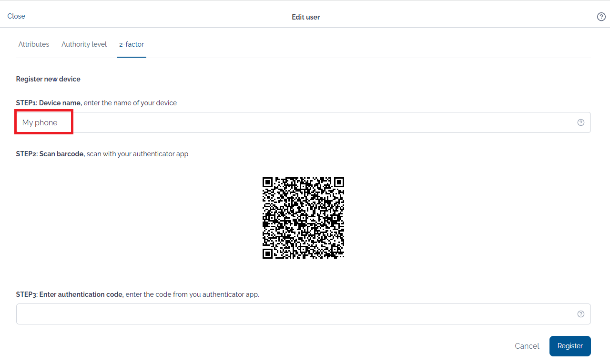Close the Edit user dialog
This screenshot has height=364, width=610.
point(16,16)
